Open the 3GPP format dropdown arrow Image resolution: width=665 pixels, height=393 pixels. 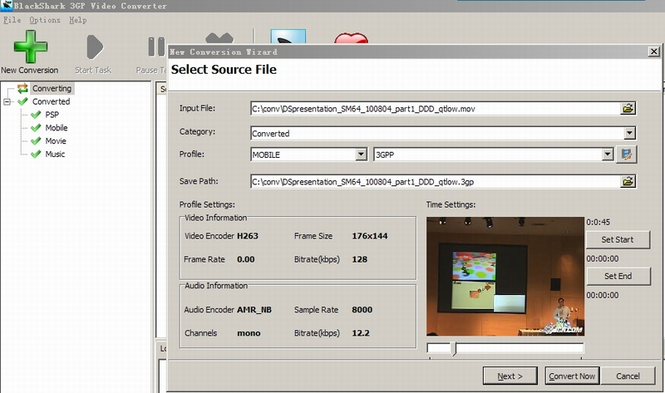(607, 154)
